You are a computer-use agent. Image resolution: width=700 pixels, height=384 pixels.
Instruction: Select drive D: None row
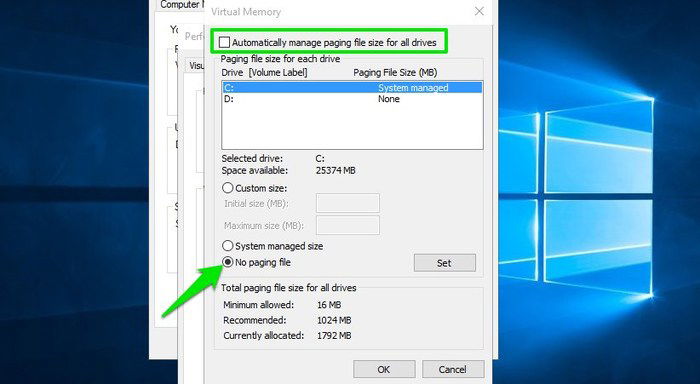[352, 99]
